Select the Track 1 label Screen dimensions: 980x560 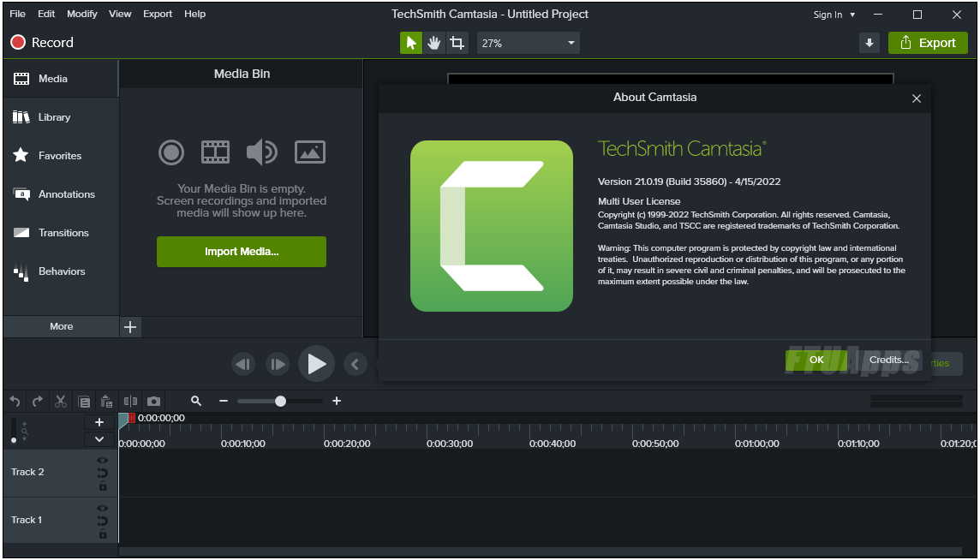click(x=27, y=520)
